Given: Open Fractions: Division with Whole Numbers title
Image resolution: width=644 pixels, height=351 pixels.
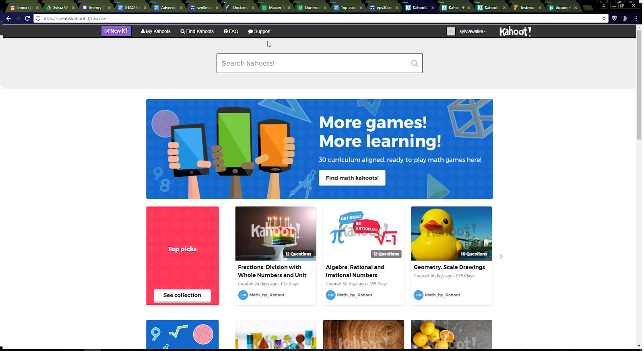Looking at the screenshot, I should pos(272,271).
